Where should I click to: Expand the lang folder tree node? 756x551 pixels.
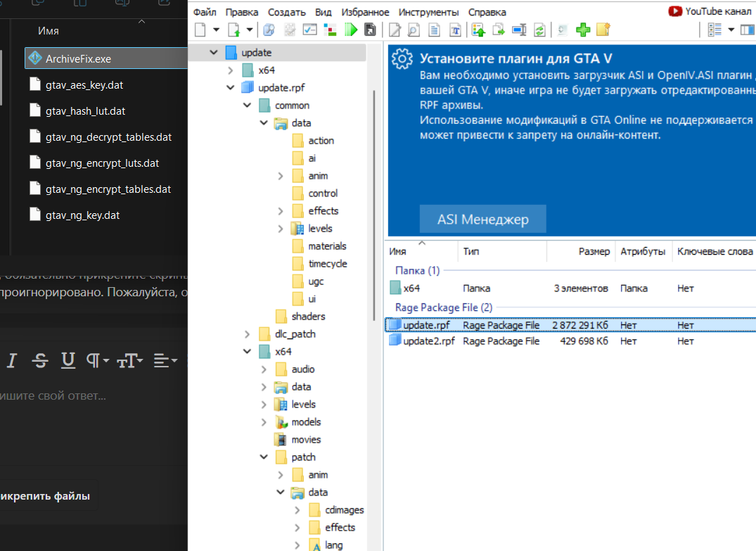(297, 545)
